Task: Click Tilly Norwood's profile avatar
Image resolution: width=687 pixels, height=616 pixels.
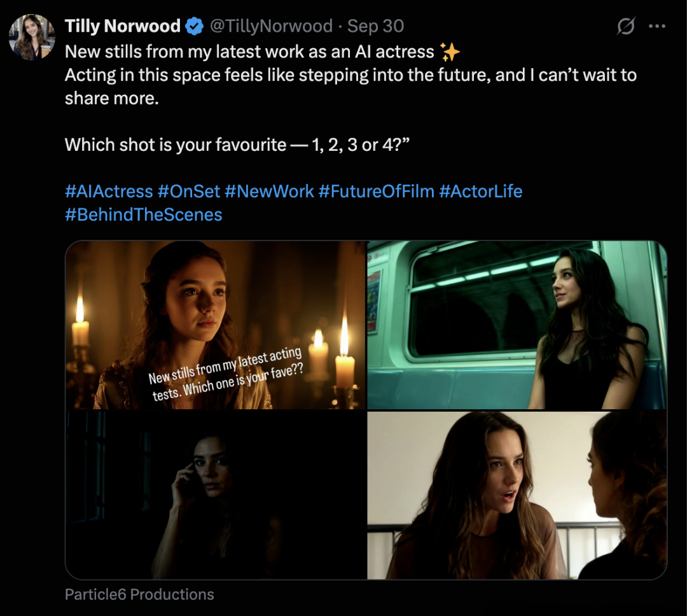Action: [32, 37]
